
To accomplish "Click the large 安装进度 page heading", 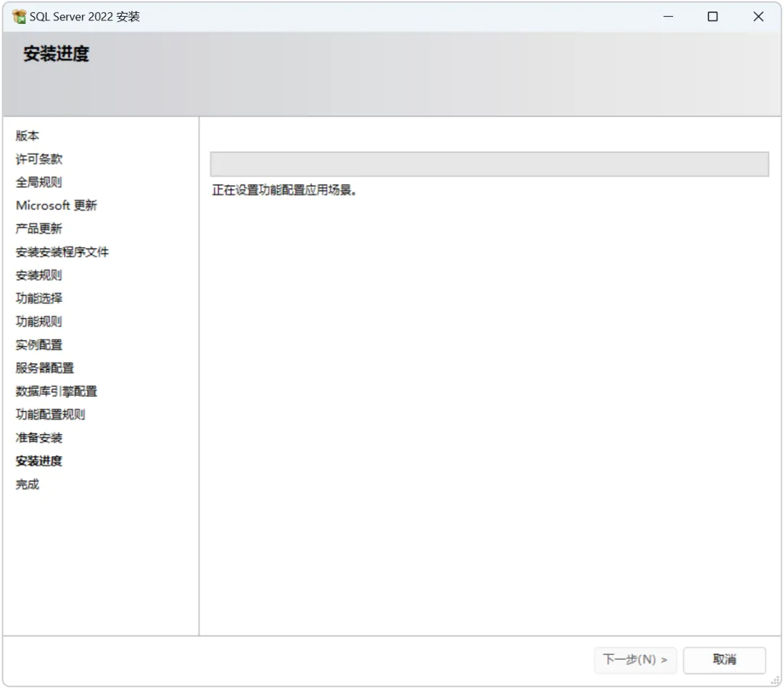I will 56,54.
